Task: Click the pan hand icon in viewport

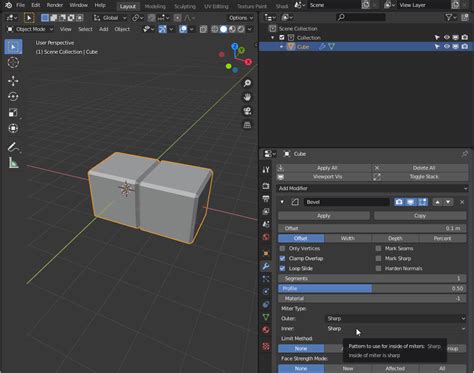Action: click(x=247, y=97)
